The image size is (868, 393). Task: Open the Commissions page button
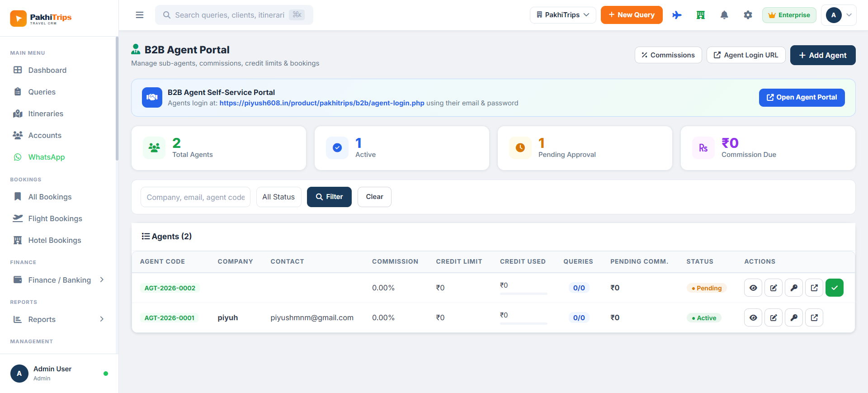[x=668, y=55]
